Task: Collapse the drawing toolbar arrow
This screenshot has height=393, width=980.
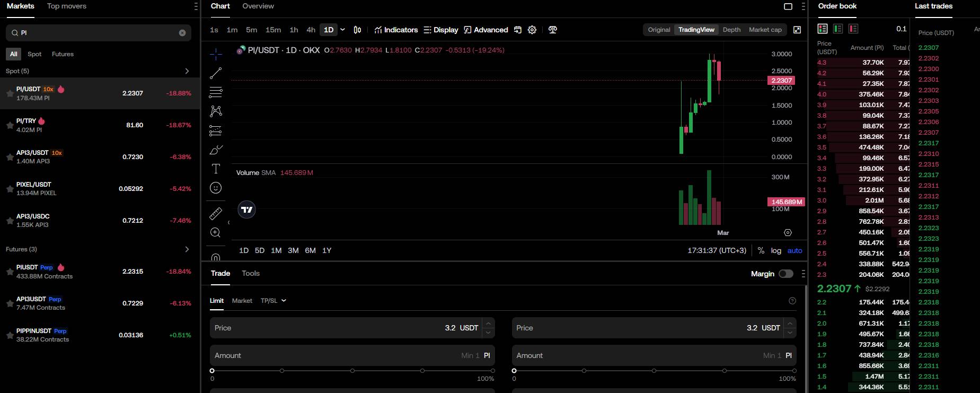Action: (x=228, y=222)
